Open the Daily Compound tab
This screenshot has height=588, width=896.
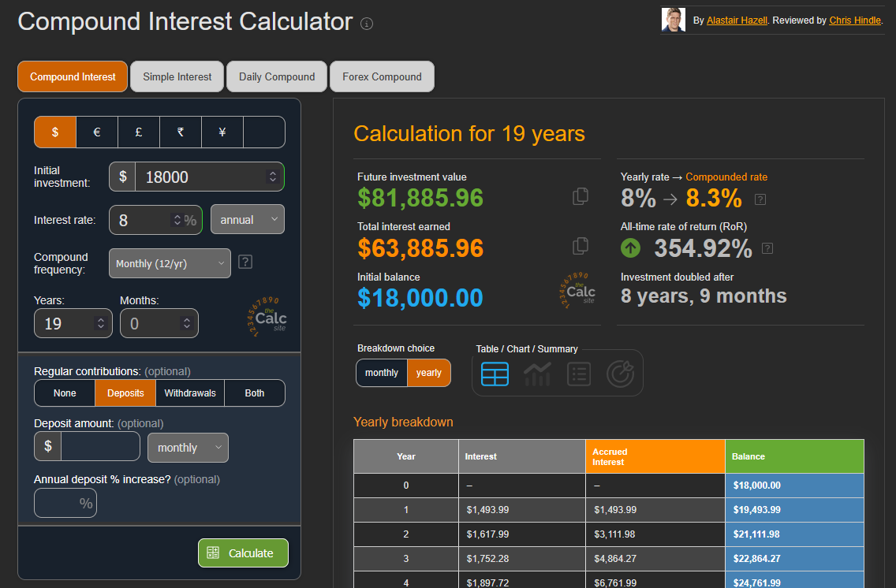277,76
